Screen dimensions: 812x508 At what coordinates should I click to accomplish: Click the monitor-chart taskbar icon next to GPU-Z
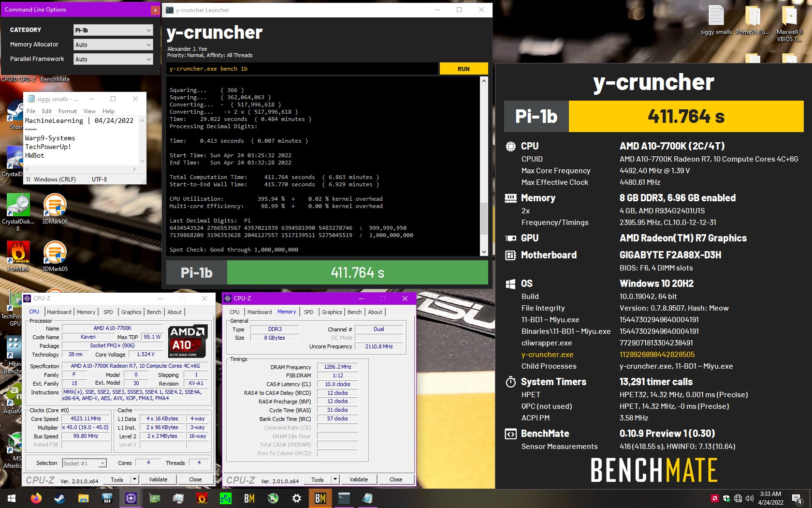pos(178,498)
